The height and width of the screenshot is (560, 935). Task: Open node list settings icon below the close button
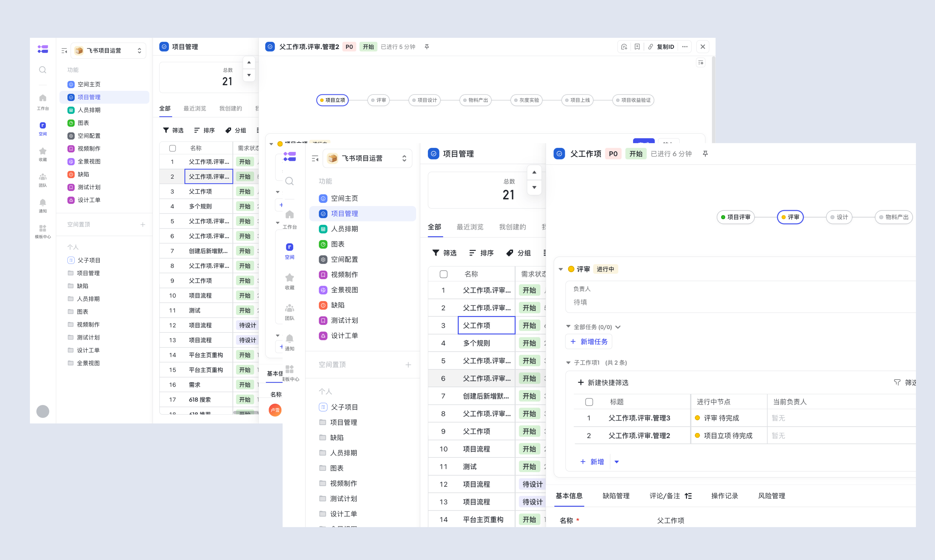click(701, 63)
